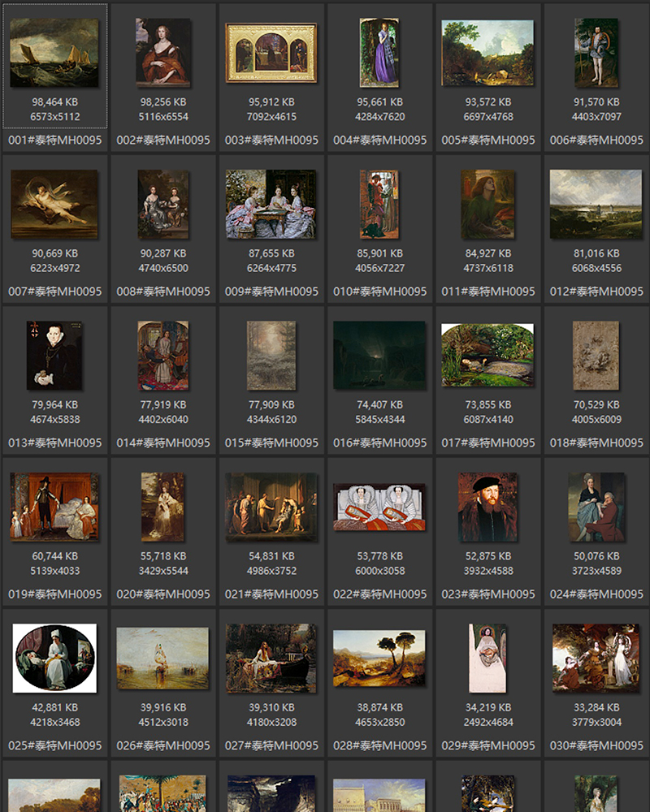Click the three women playing cards painting
The image size is (650, 812).
tap(271, 204)
